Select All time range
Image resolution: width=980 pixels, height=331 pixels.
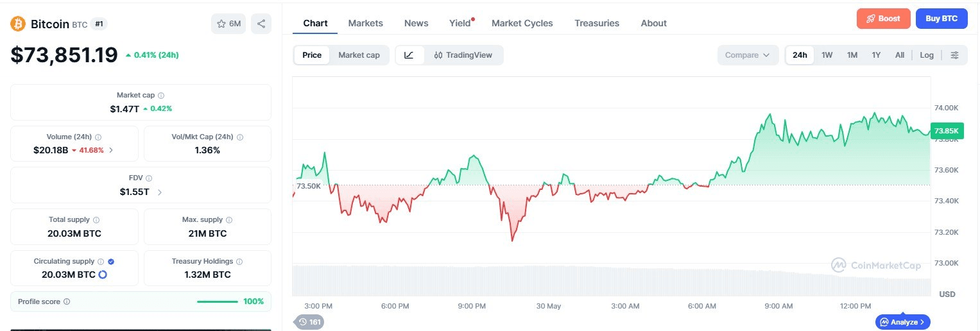tap(899, 55)
